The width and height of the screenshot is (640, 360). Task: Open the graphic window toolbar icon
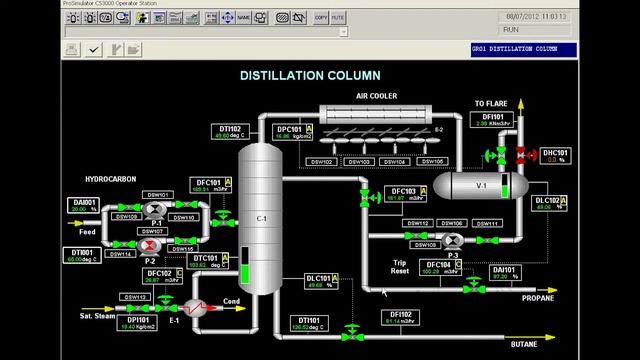click(x=159, y=18)
